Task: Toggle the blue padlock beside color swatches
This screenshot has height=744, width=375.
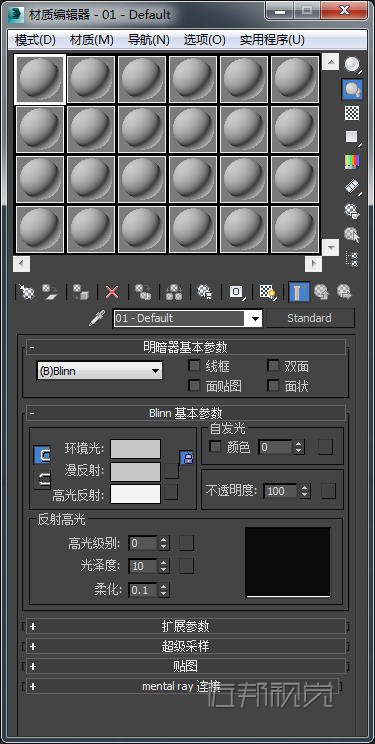Action: (x=188, y=457)
